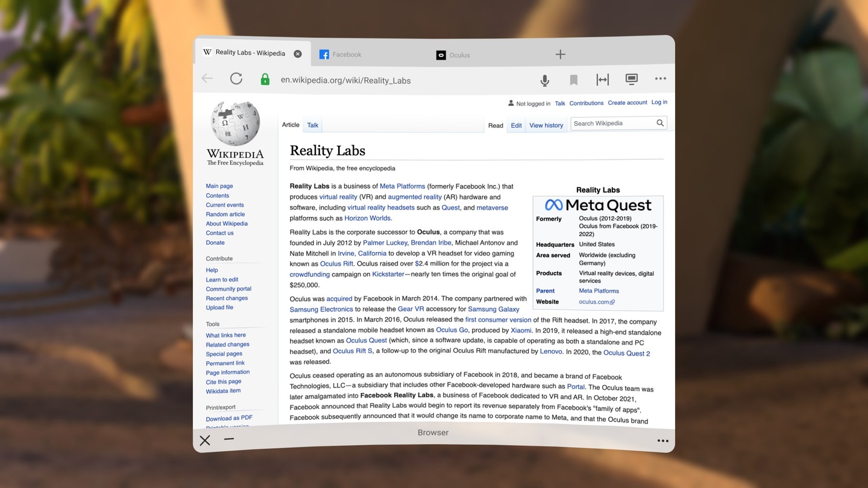Open Random article sidebar link
Screen dimensions: 868x488
(x=225, y=214)
